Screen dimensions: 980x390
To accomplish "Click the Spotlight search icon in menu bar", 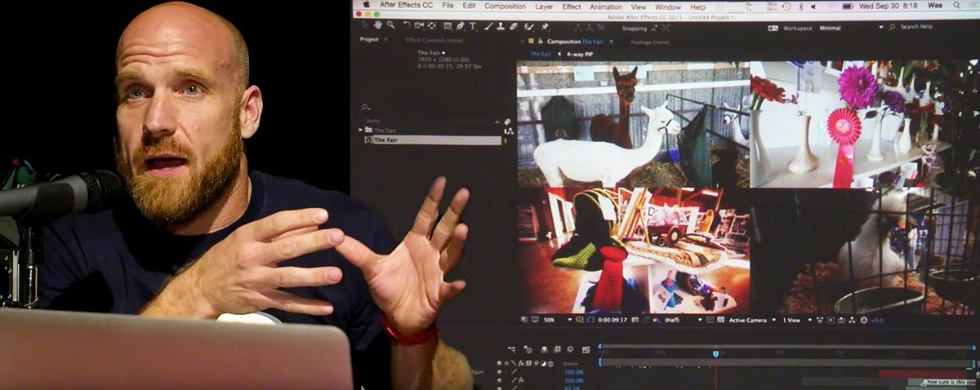I will 956,6.
